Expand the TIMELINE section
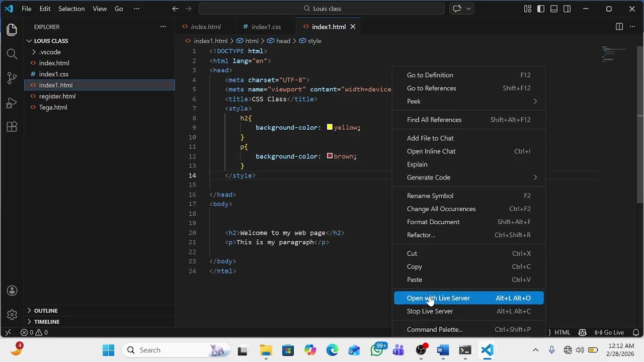 [x=46, y=322]
